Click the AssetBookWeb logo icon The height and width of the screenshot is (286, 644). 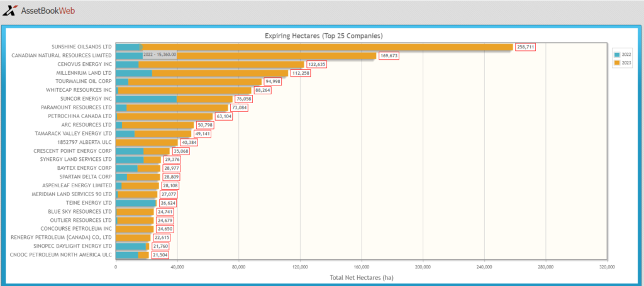click(10, 10)
